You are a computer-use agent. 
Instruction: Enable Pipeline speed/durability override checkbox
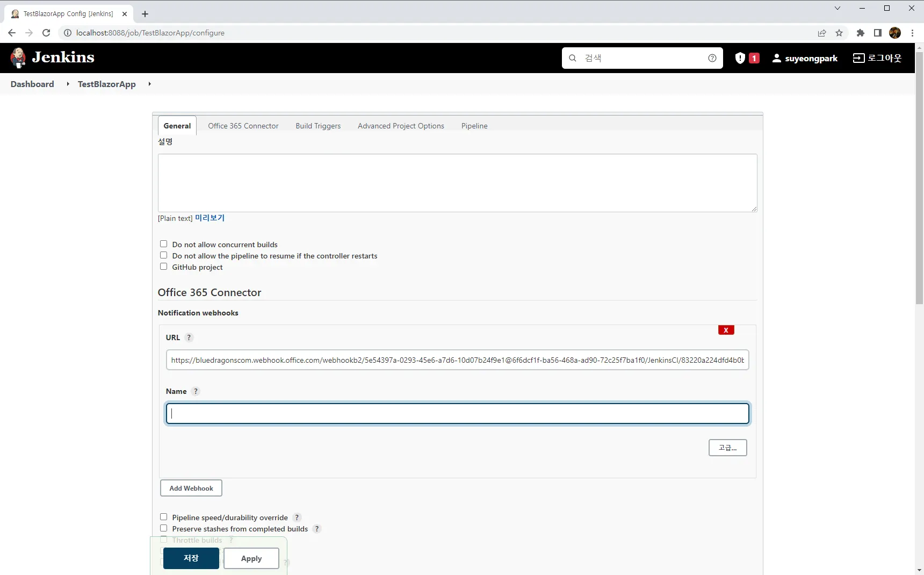pos(164,517)
